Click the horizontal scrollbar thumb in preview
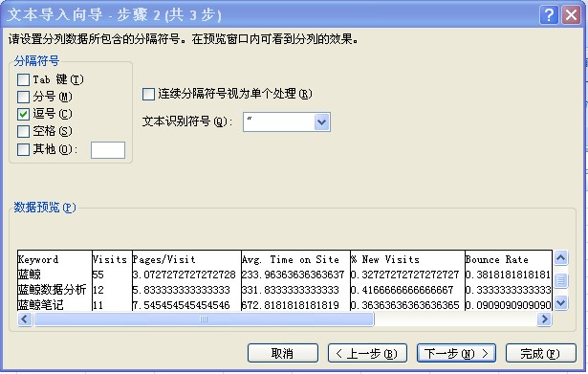Viewport: 588px width, 374px height. [x=204, y=319]
